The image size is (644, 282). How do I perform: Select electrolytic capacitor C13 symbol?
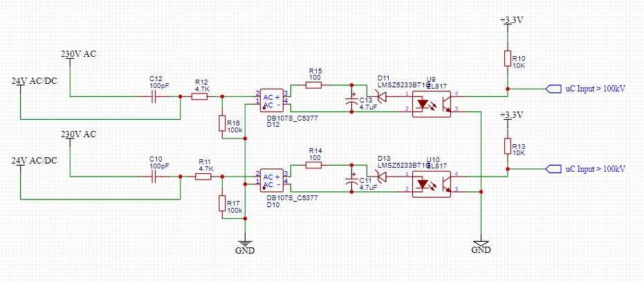pyautogui.click(x=351, y=100)
